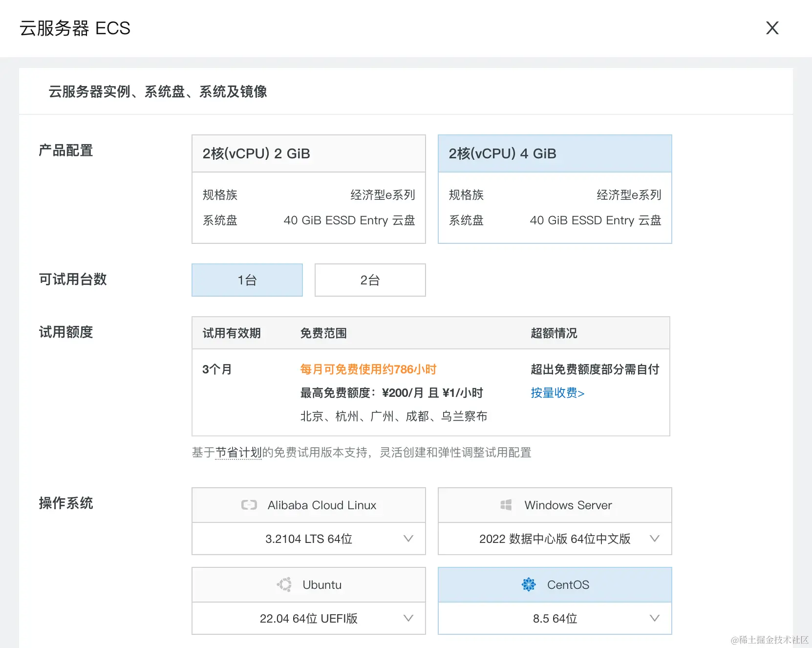The image size is (812, 648).
Task: Click the 3个月 trial period cell
Action: (217, 369)
